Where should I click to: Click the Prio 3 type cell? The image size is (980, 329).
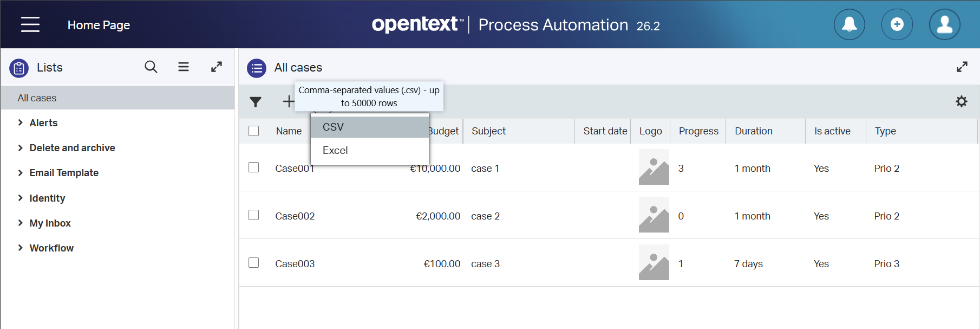click(886, 264)
